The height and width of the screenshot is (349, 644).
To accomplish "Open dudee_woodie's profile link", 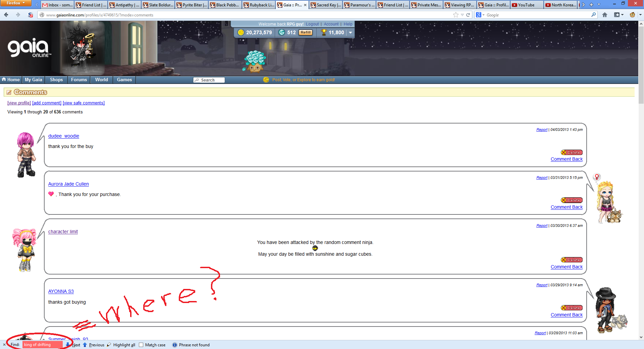I will pos(64,136).
